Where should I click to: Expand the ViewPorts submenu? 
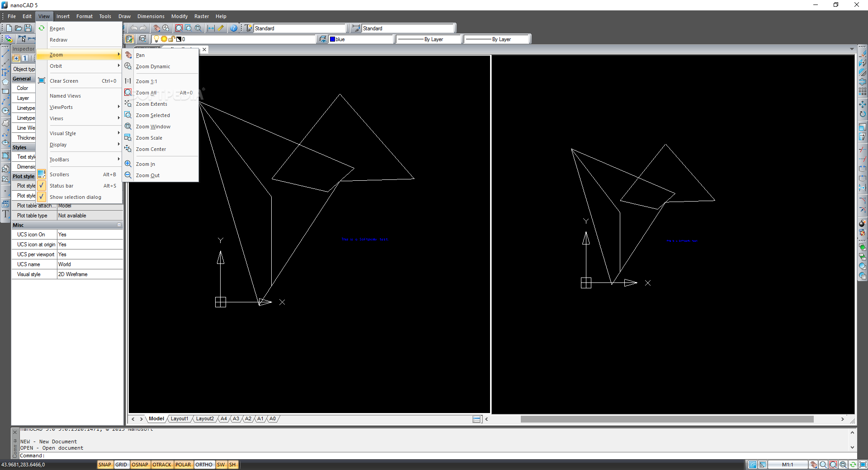[x=79, y=107]
